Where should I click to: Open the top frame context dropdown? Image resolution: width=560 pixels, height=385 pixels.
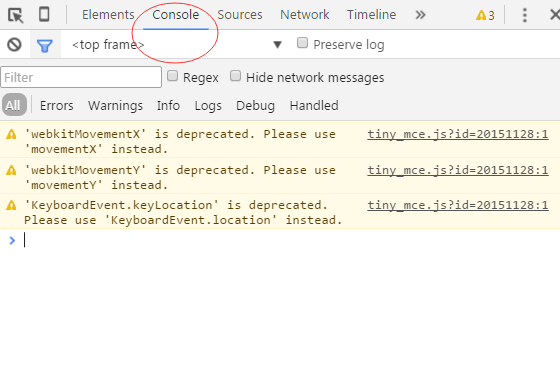click(177, 45)
